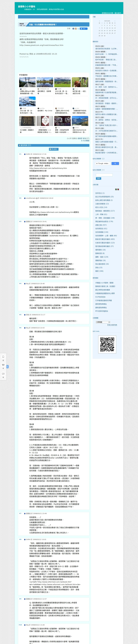This screenshot has height=644, width=138.
Task: Open recent comment 選舉沒師傅，用錢買就有
Action: pos(106,81)
